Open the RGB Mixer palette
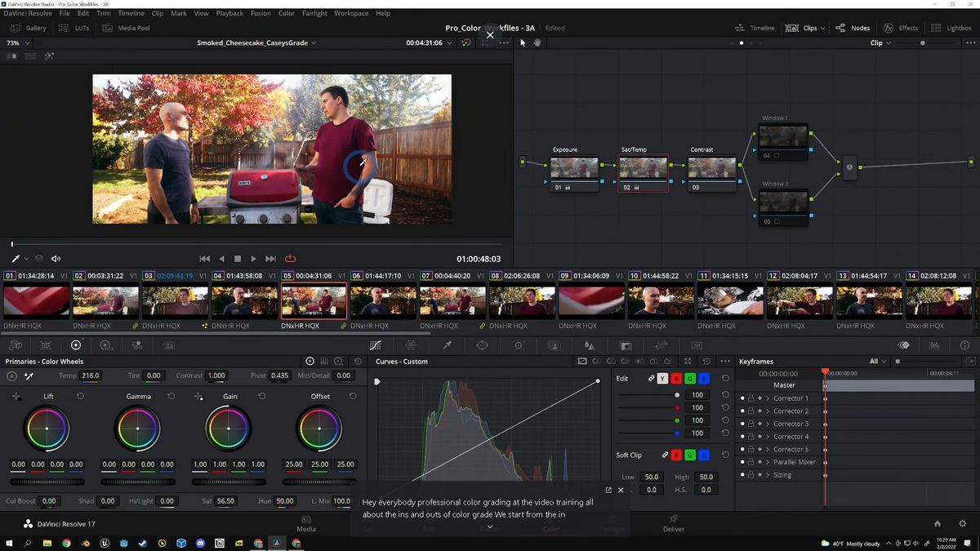 click(x=137, y=345)
